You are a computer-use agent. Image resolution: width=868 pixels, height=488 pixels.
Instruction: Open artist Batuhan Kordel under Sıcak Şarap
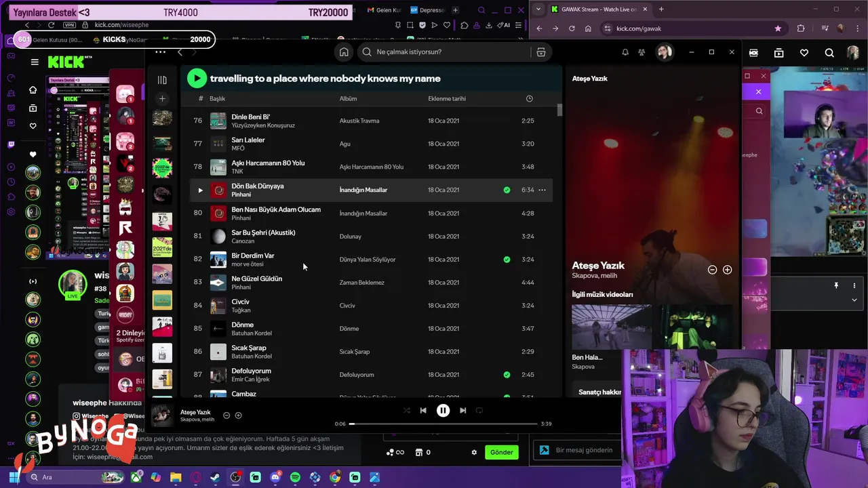252,356
